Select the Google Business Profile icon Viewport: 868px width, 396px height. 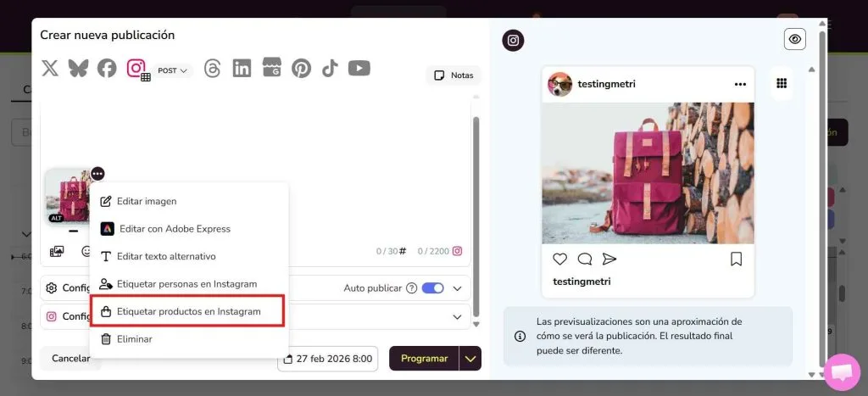point(272,68)
